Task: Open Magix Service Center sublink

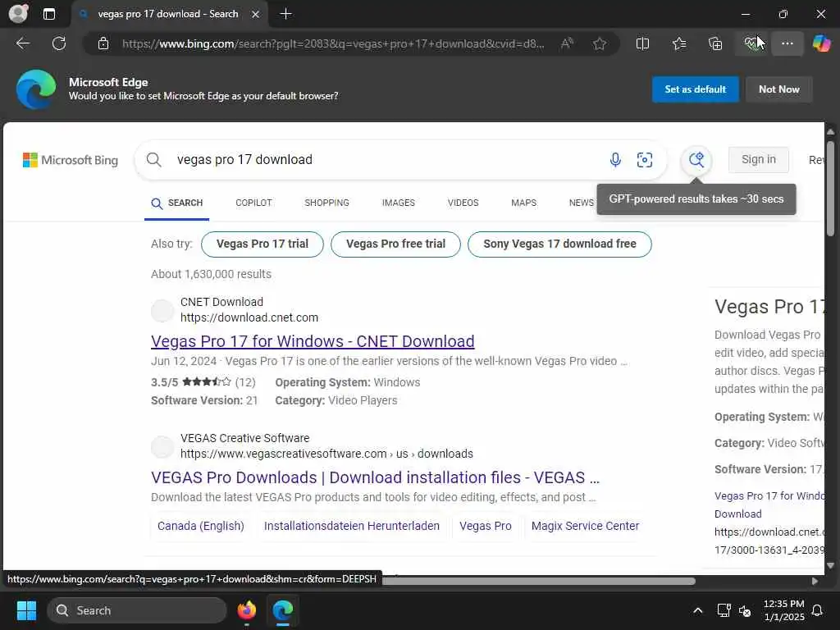Action: tap(585, 526)
